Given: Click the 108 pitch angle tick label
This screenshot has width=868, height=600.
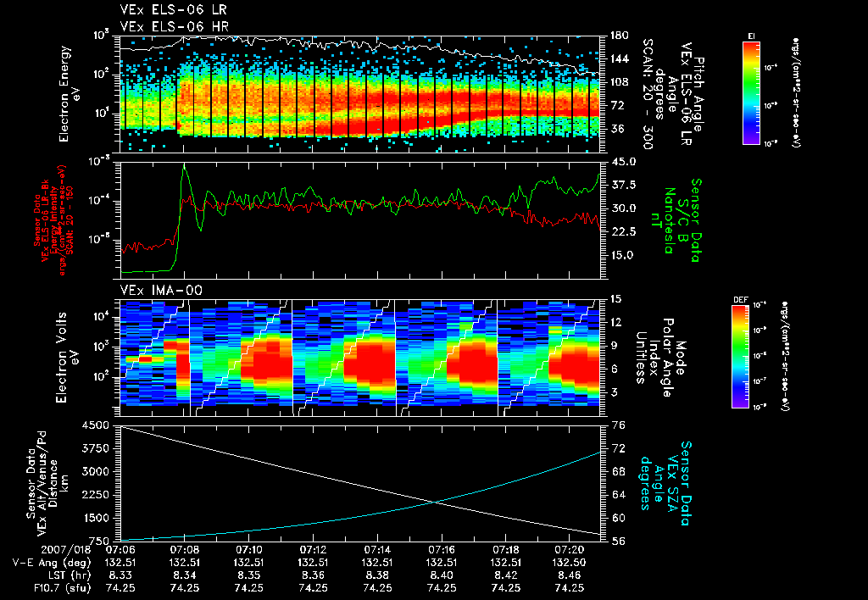Looking at the screenshot, I should (620, 82).
